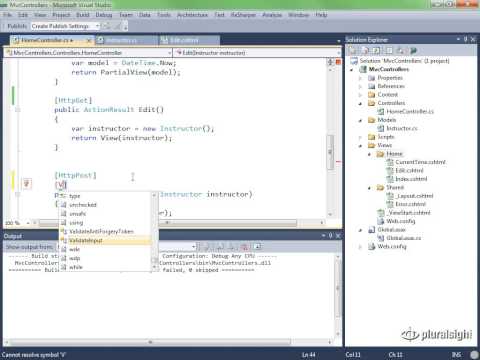Expand the Scripts folder
480x360 pixels.
coord(360,137)
